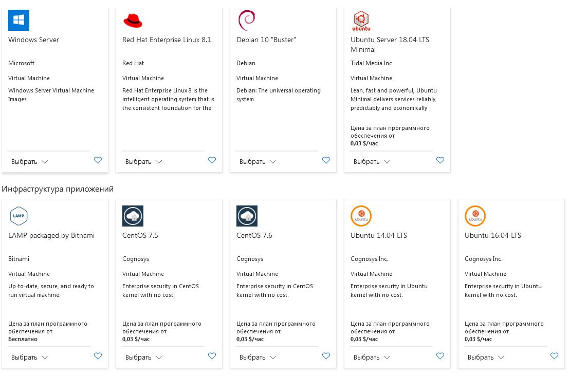Viewport: 588px width, 376px height.
Task: Favorite Windows Server with heart icon
Action: pyautogui.click(x=98, y=160)
